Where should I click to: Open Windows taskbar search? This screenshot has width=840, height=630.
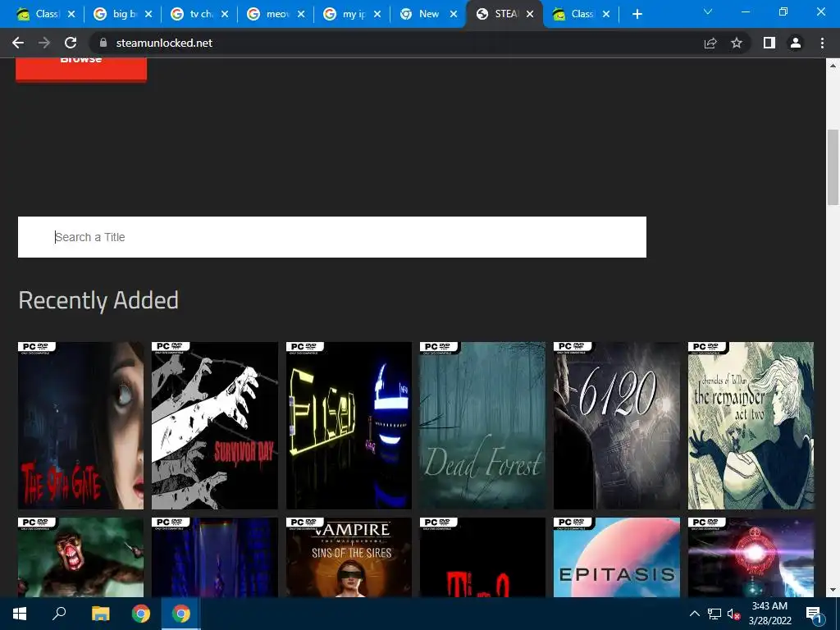click(59, 614)
